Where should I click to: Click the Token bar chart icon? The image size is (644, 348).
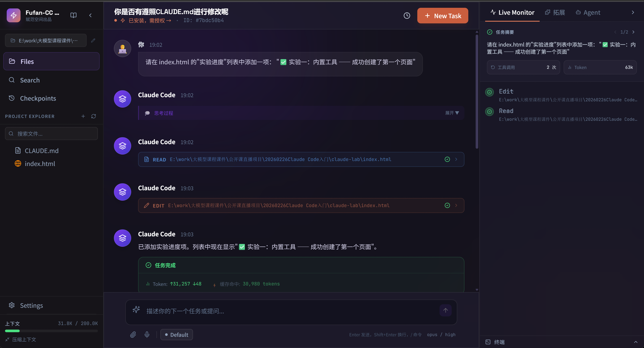148,284
